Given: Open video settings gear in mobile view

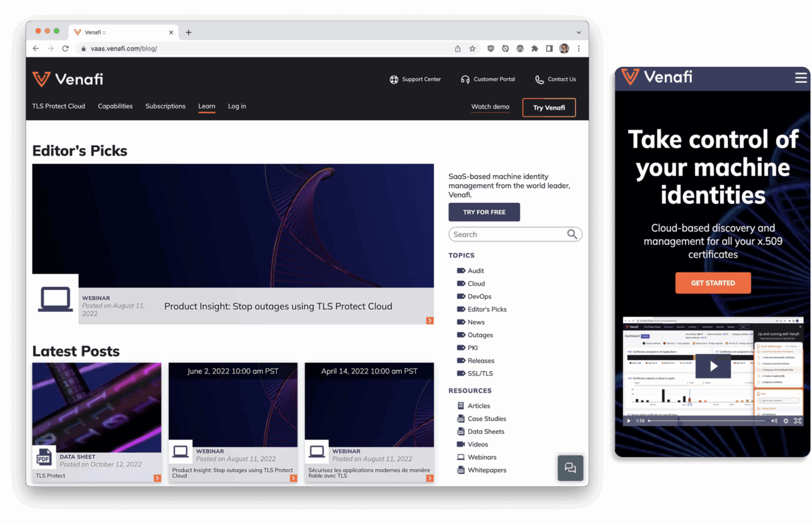Looking at the screenshot, I should (786, 421).
